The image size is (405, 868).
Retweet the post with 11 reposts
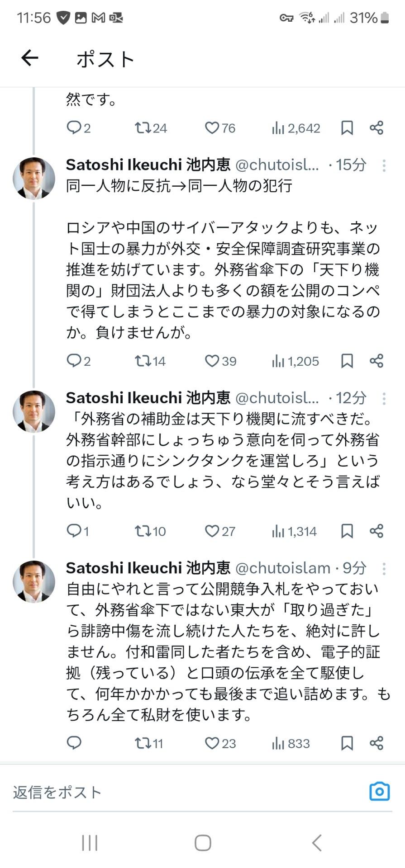[x=149, y=743]
